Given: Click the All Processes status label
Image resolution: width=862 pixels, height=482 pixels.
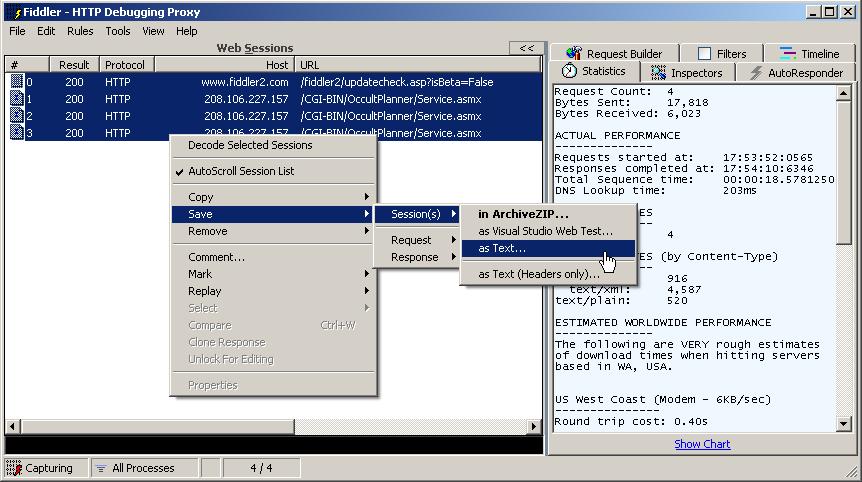Looking at the screenshot, I should pos(143,468).
